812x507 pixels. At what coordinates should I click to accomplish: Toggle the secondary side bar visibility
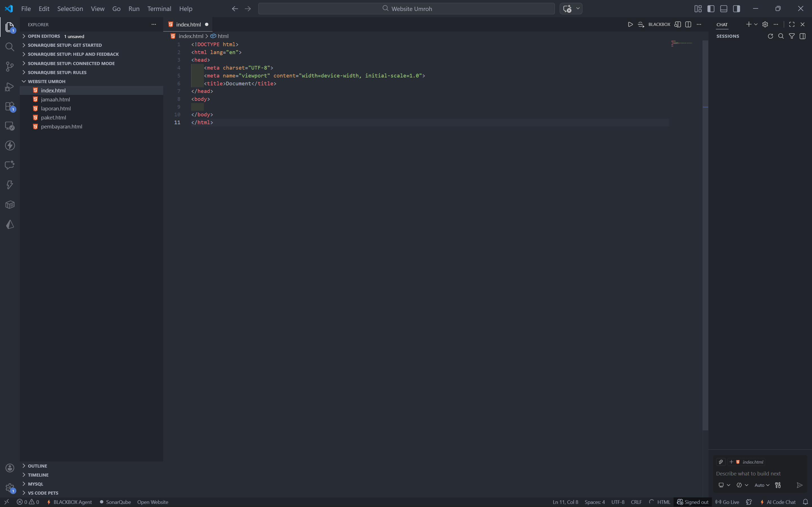736,9
